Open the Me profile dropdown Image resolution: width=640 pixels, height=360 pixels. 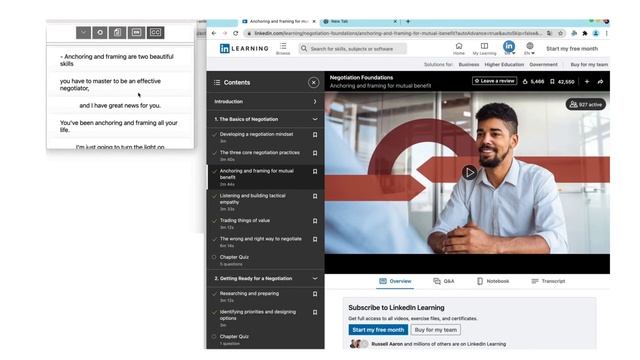[x=509, y=48]
